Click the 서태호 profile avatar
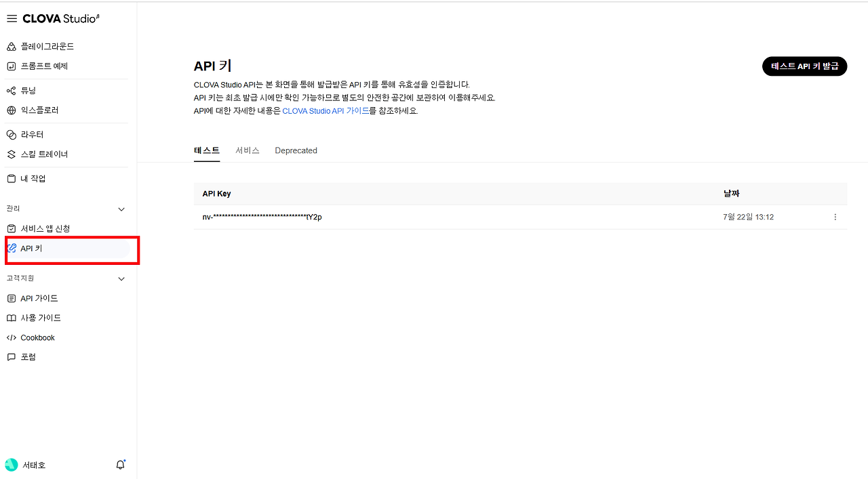868x479 pixels. tap(12, 465)
